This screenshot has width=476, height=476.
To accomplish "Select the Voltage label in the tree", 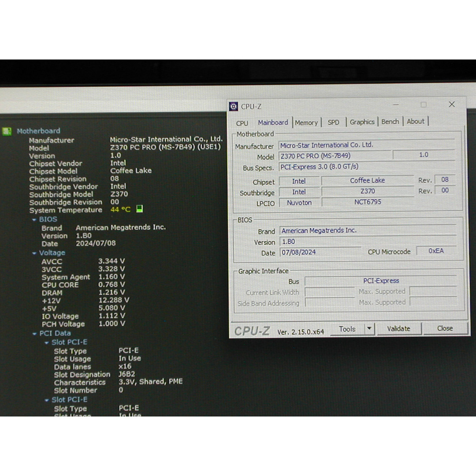I will coord(52,253).
